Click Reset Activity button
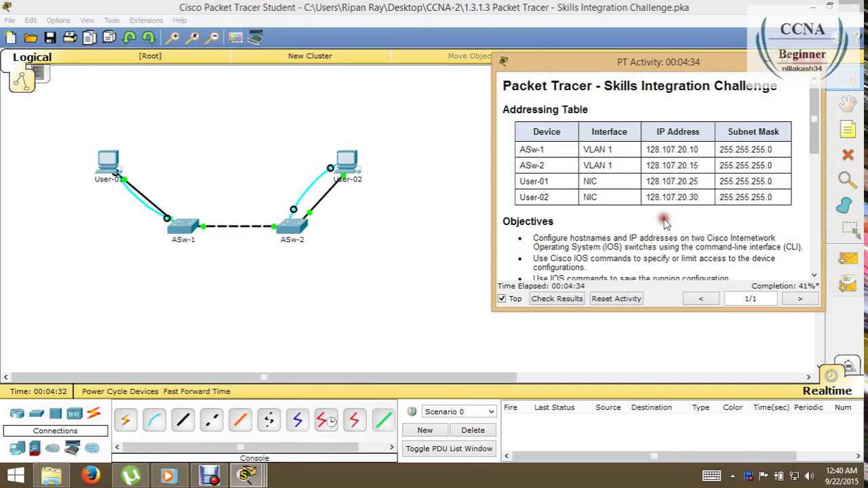This screenshot has height=488, width=868. pyautogui.click(x=616, y=299)
